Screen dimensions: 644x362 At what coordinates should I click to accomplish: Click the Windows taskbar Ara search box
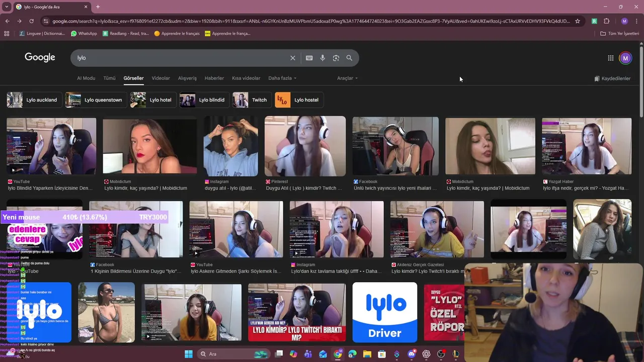click(x=233, y=354)
